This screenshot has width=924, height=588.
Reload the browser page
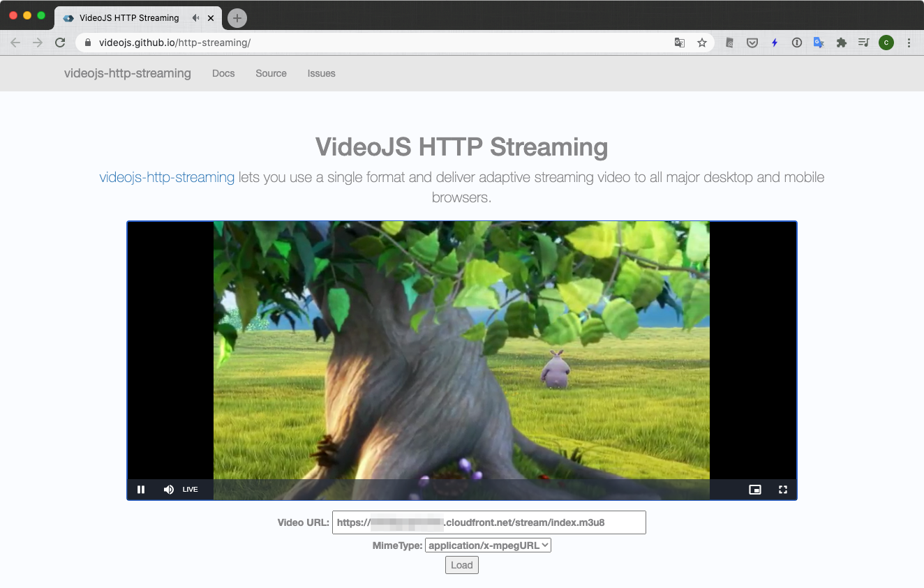tap(60, 43)
